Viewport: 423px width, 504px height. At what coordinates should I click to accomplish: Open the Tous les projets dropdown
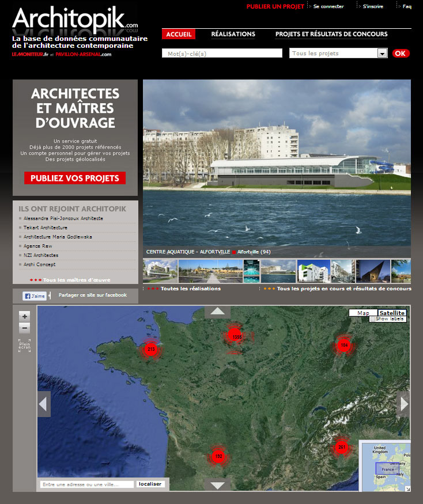click(x=338, y=54)
